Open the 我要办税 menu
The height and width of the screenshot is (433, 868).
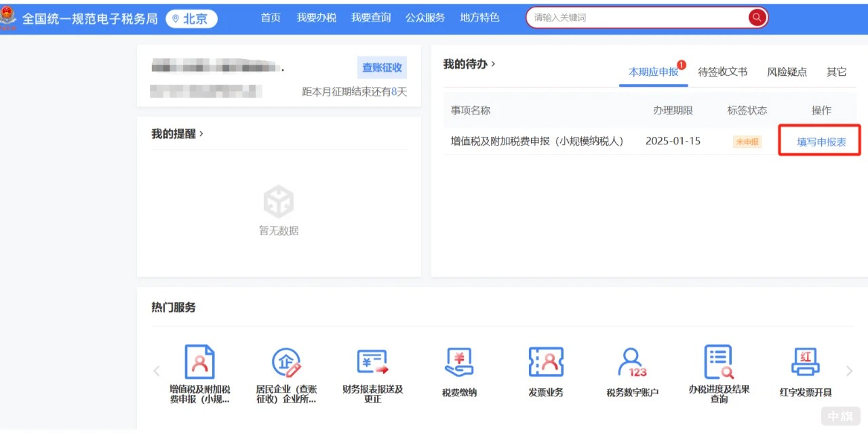tap(316, 18)
